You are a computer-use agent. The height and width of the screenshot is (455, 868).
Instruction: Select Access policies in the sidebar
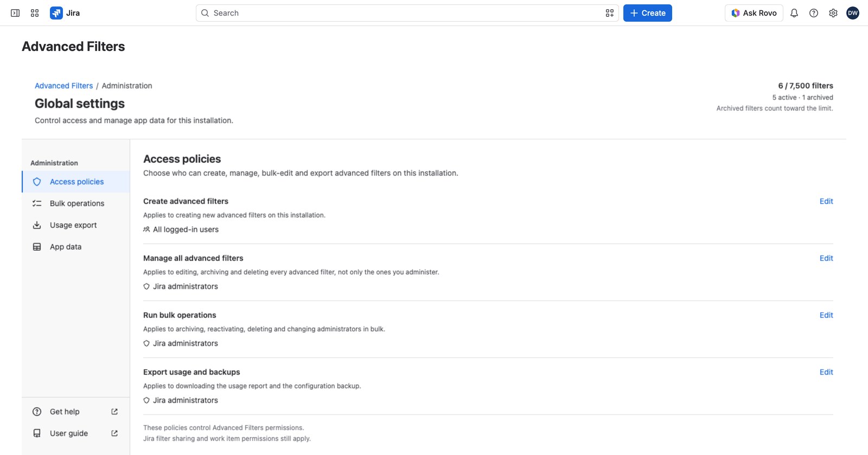click(76, 182)
